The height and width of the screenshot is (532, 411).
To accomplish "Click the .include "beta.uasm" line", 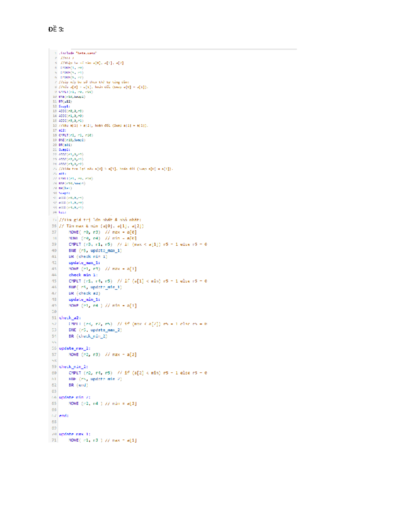I will coord(78,53).
